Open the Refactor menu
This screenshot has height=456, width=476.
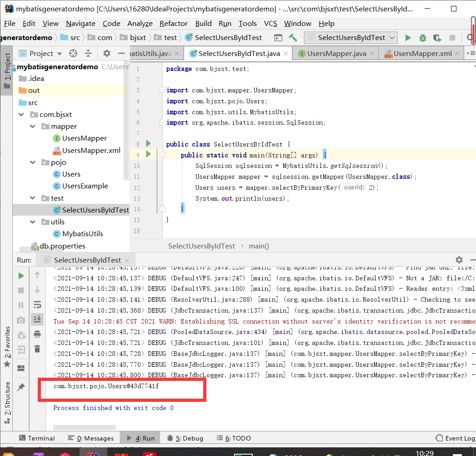coord(173,23)
